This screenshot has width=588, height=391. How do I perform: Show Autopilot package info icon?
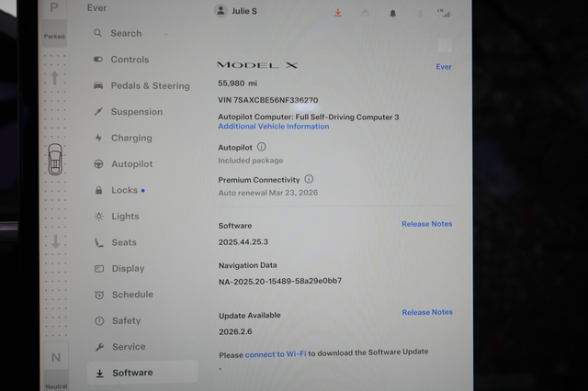click(261, 147)
